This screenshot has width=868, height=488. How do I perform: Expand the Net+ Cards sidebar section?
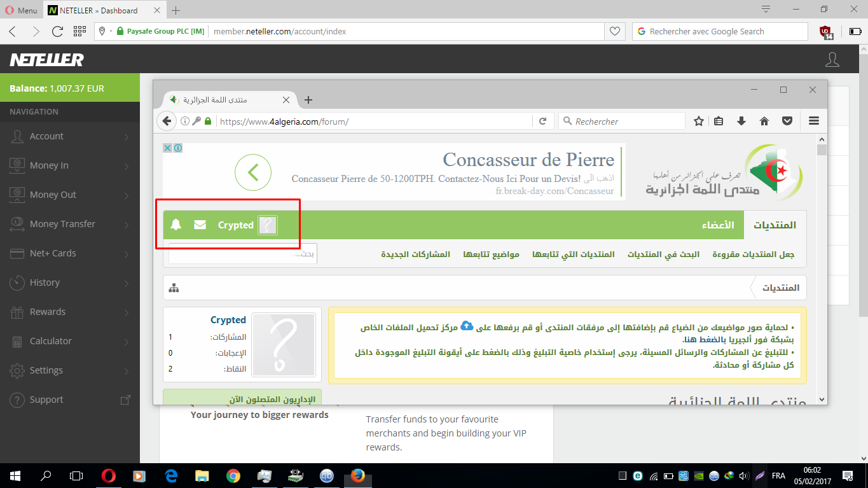coord(69,253)
